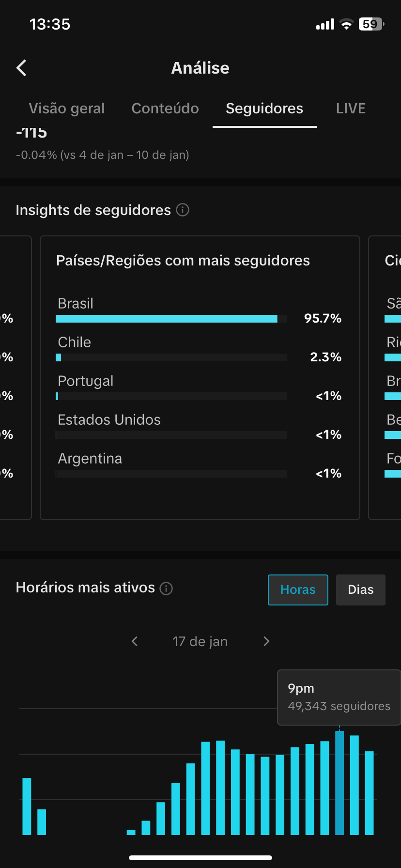Viewport: 401px width, 868px height.
Task: Select the Seguidores tab
Action: click(x=264, y=108)
